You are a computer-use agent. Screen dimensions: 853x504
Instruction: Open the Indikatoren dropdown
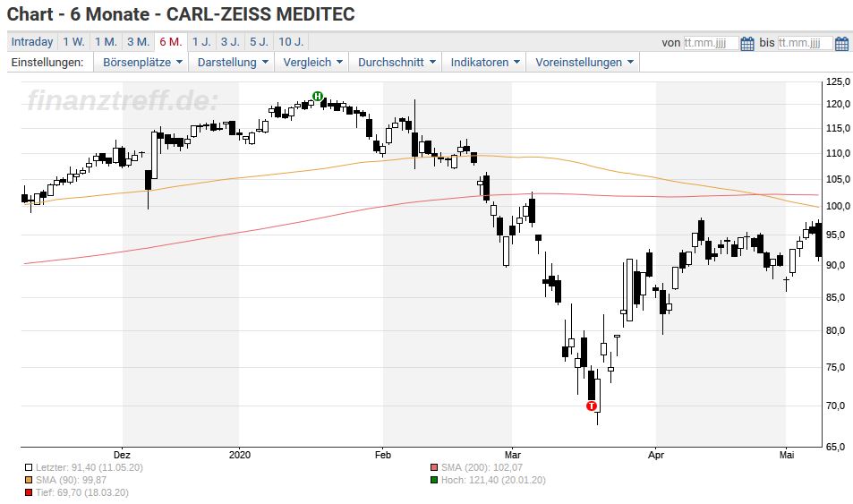[484, 62]
